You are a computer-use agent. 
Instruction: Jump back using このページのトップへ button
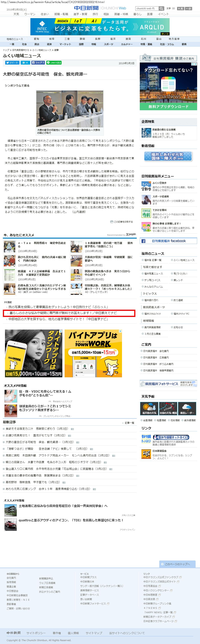(x=177, y=564)
